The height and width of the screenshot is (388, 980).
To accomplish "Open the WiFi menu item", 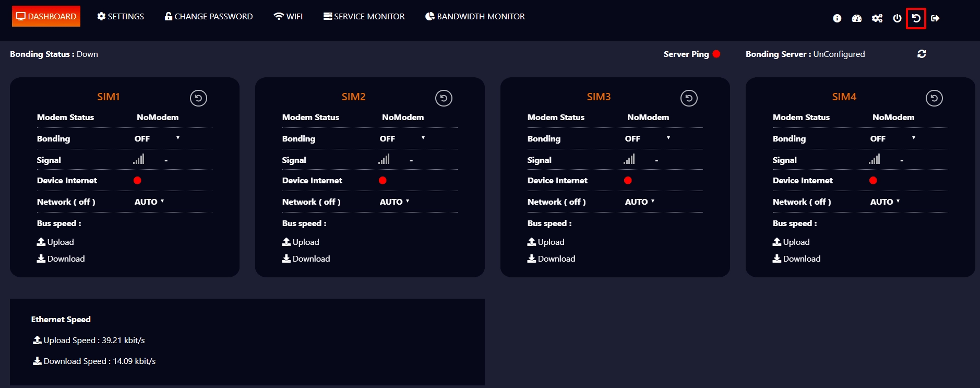I will pyautogui.click(x=288, y=16).
